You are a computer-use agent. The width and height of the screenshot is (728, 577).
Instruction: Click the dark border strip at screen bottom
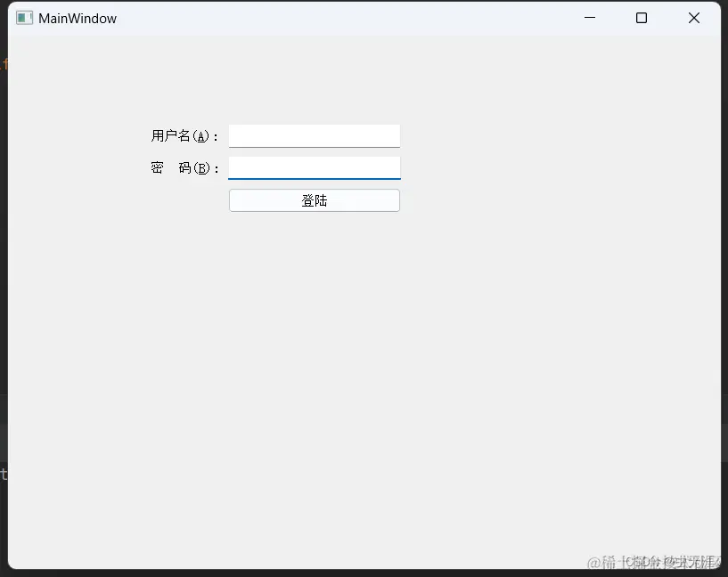(356, 573)
